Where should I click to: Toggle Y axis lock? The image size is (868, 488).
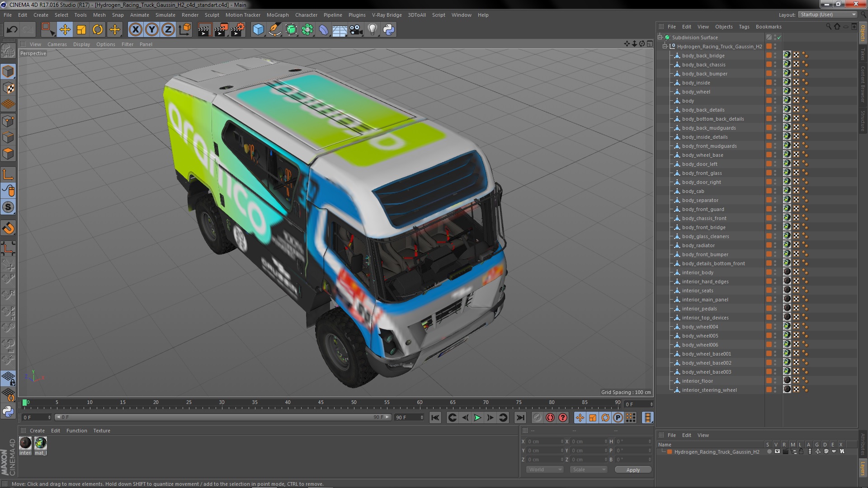point(152,30)
